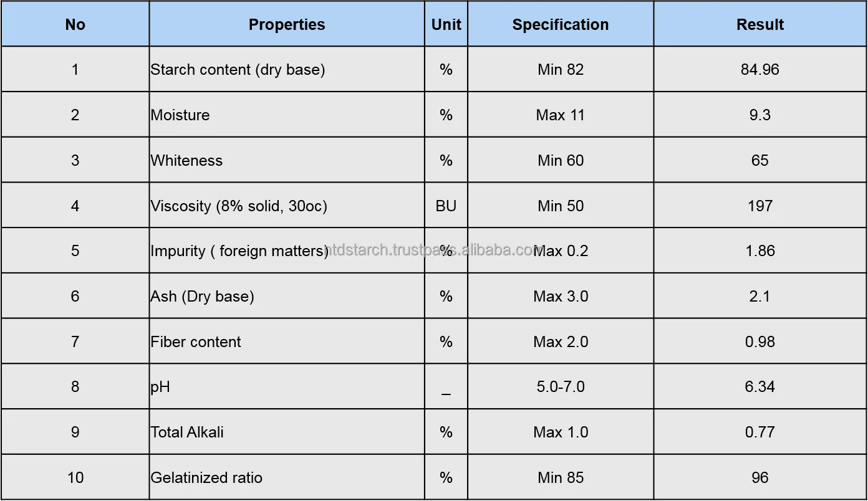Click the "Specification" column header
The width and height of the screenshot is (868, 501).
click(x=560, y=24)
